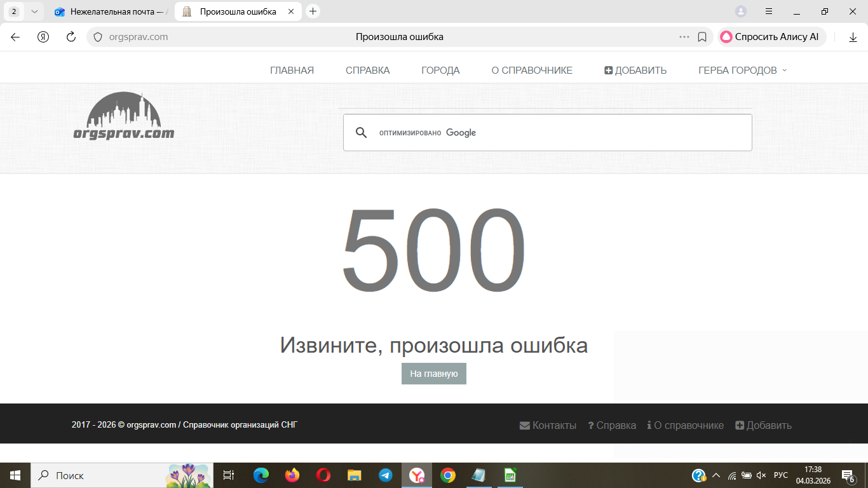This screenshot has width=868, height=488.
Task: Click the Добавить footer link
Action: (x=763, y=426)
